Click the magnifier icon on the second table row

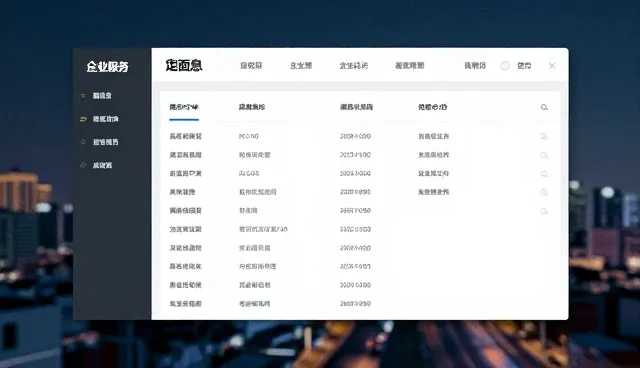(544, 155)
